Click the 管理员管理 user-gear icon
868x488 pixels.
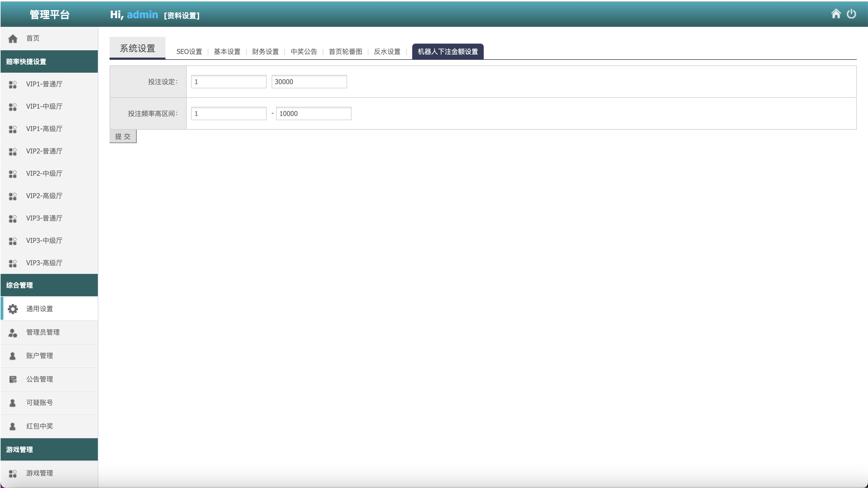[13, 333]
